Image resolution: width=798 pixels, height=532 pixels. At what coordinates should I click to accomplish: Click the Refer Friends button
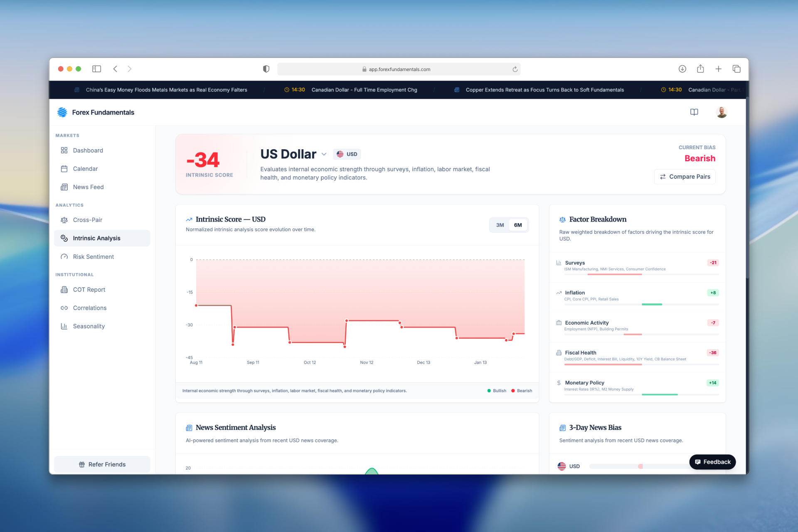tap(102, 464)
